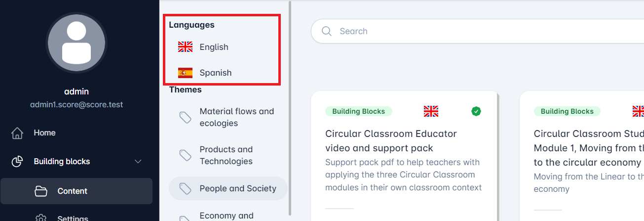Filter by English language
Viewport: 644px width, 221px height.
214,47
